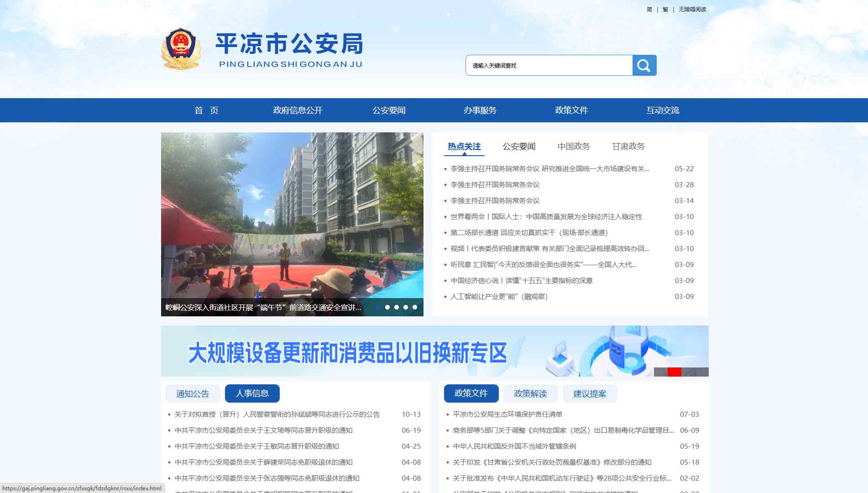Go to 首页 in navigation bar
Image resolution: width=868 pixels, height=493 pixels.
click(206, 110)
